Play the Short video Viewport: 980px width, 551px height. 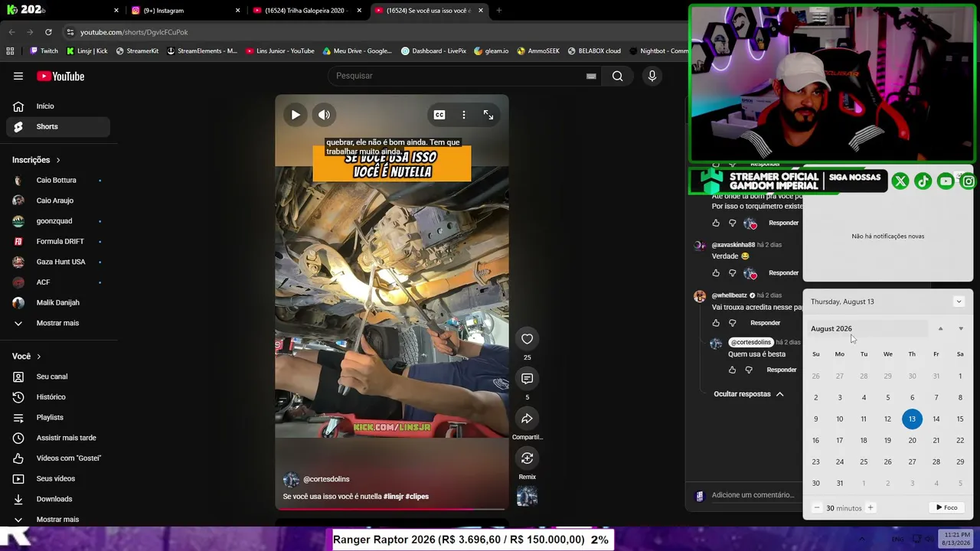point(296,115)
